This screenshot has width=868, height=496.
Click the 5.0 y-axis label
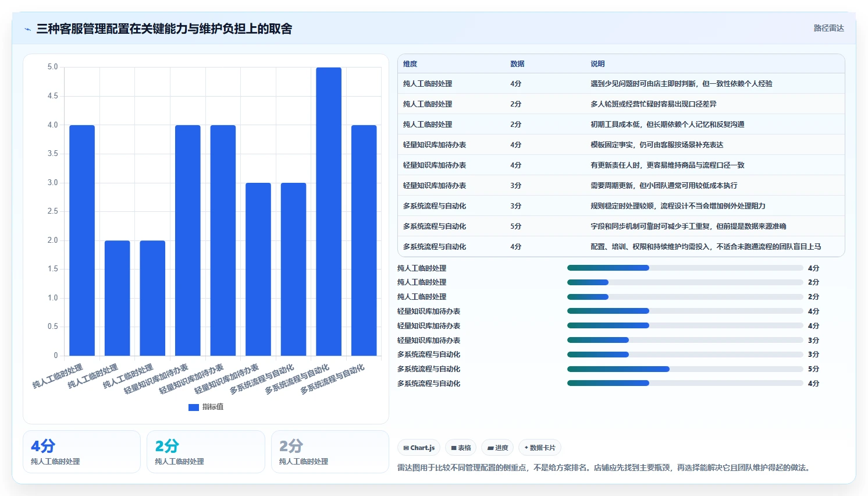[x=52, y=67]
